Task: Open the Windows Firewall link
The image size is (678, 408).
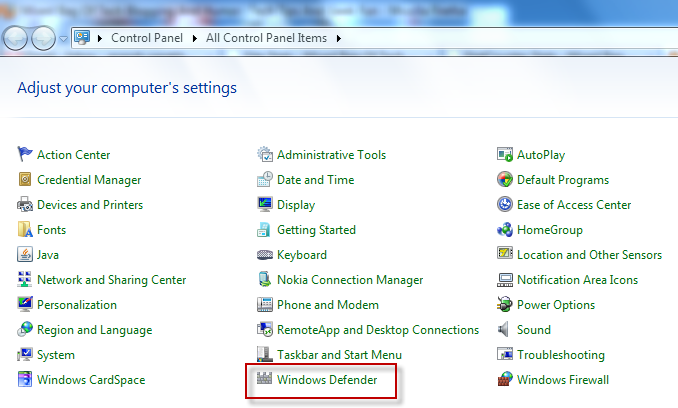Action: pyautogui.click(x=563, y=379)
